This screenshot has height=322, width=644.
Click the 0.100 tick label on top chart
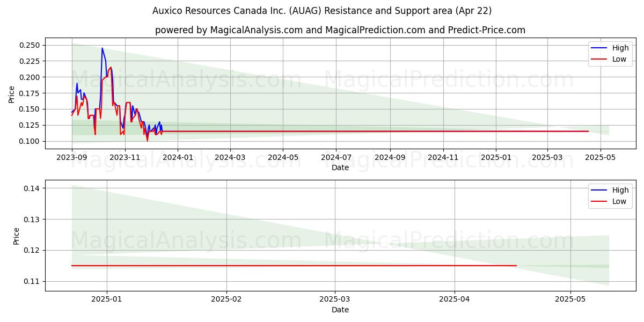coord(30,141)
